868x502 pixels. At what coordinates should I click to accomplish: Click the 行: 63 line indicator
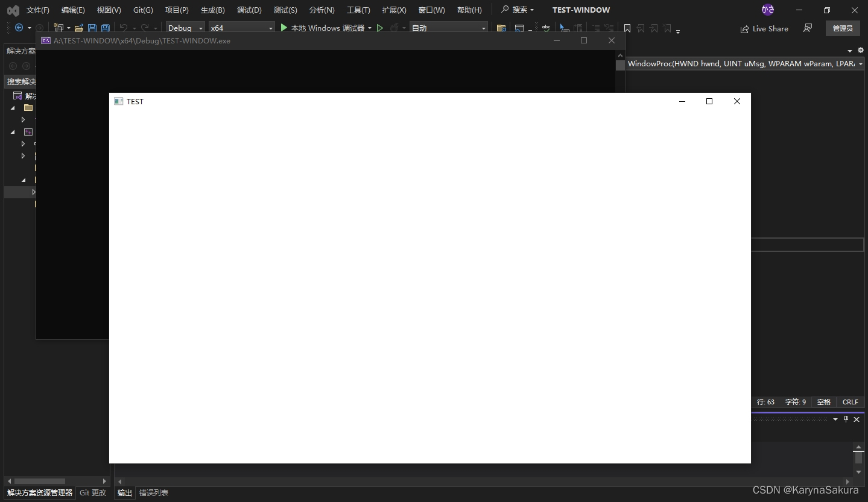pyautogui.click(x=765, y=402)
